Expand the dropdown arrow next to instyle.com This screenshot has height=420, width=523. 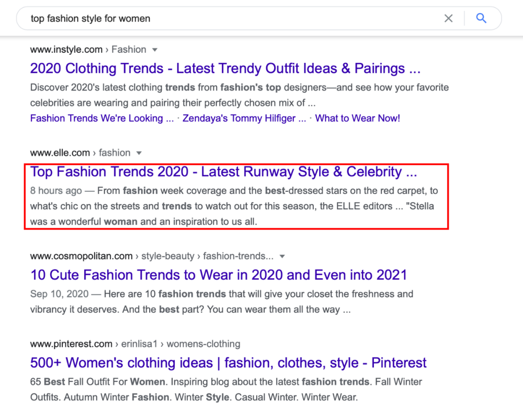[155, 50]
